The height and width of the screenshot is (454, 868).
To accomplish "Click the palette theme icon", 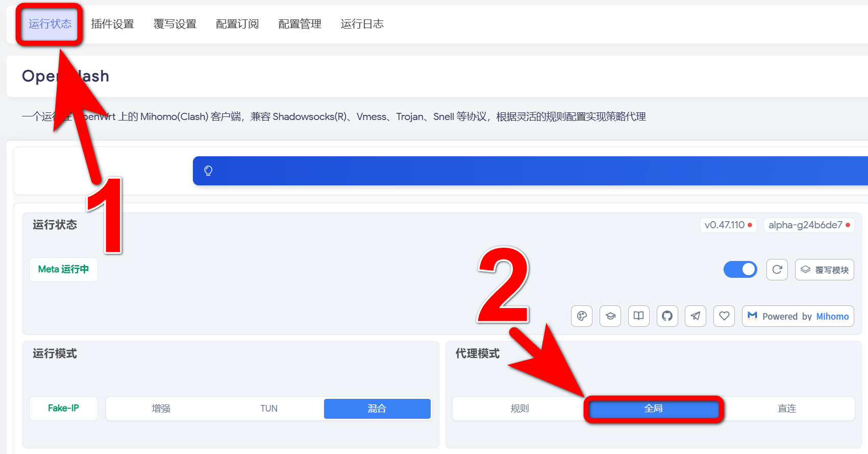I will coord(582,316).
